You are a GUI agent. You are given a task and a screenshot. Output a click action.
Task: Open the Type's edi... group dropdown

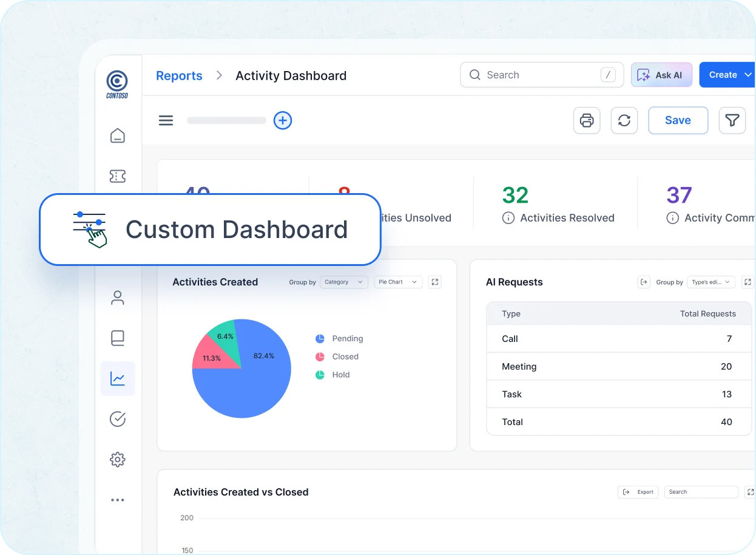tap(711, 282)
